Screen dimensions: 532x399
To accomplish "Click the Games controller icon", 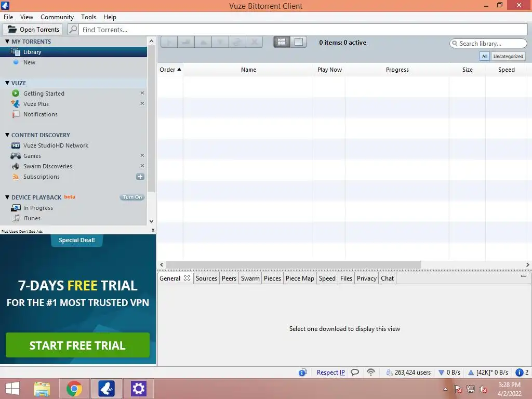I will [16, 156].
